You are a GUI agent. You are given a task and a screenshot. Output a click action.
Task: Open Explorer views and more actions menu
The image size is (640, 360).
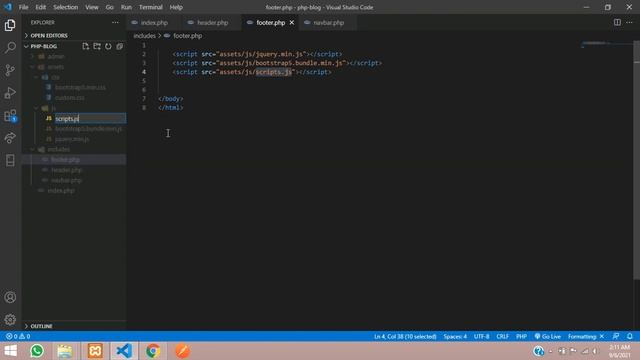116,22
